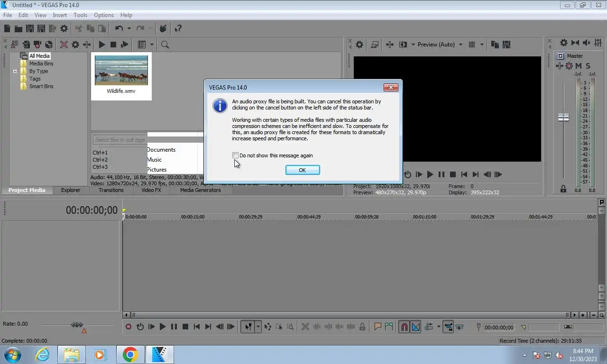
Task: Open Normal Edit tool dropdown arrow
Action: [x=258, y=327]
